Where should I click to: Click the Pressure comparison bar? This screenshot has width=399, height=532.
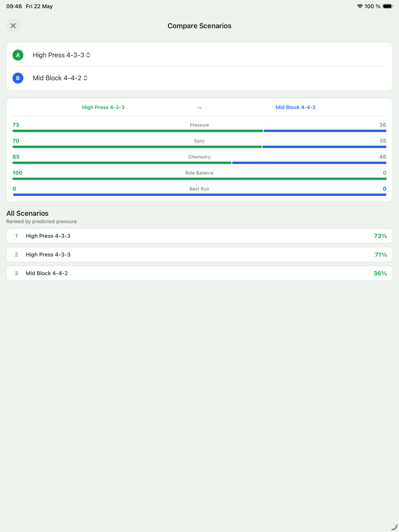click(x=199, y=131)
